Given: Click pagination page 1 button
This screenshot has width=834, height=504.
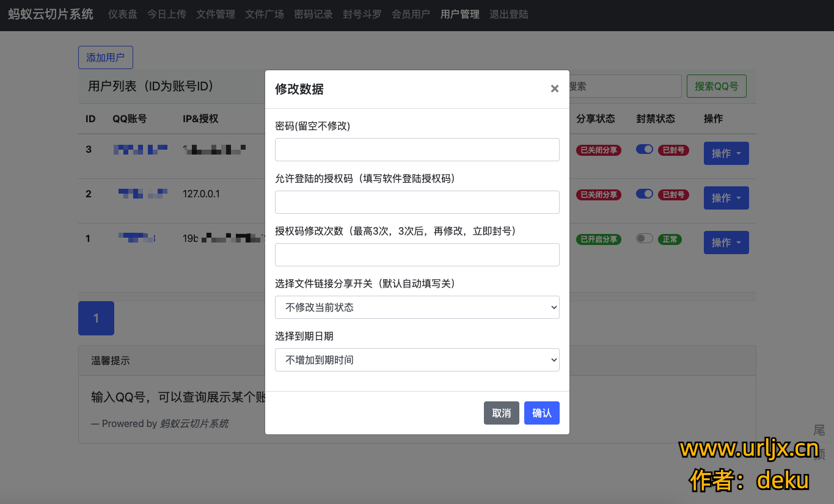Looking at the screenshot, I should 96,318.
